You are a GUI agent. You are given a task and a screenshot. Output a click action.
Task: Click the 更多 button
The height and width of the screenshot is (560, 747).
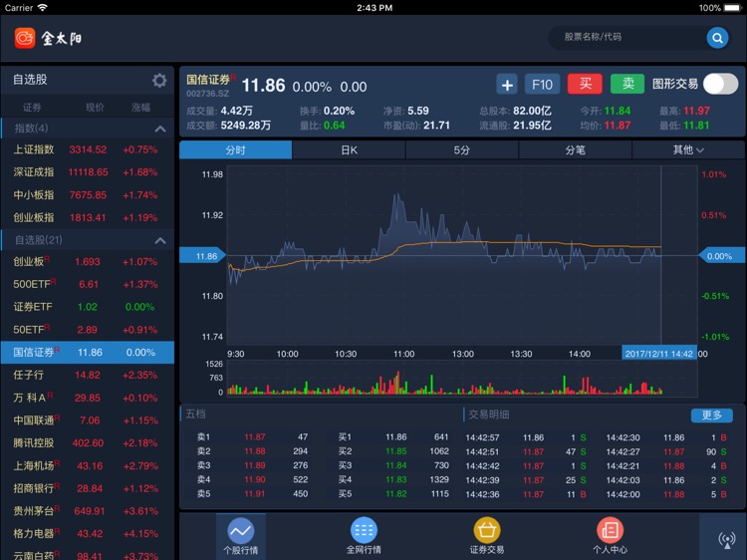(x=711, y=416)
